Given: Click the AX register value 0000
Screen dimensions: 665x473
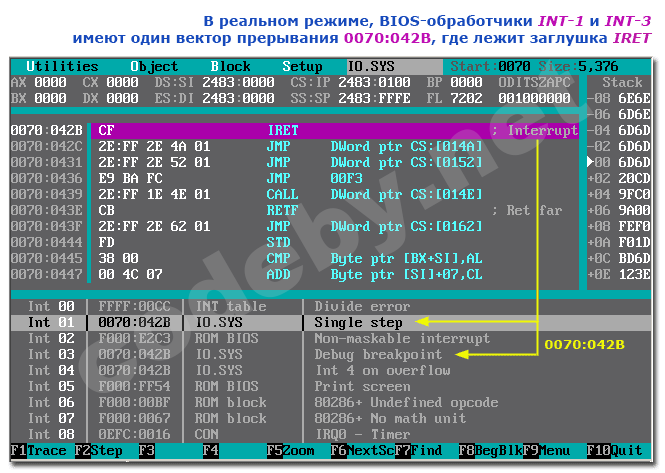Looking at the screenshot, I should pyautogui.click(x=50, y=82).
